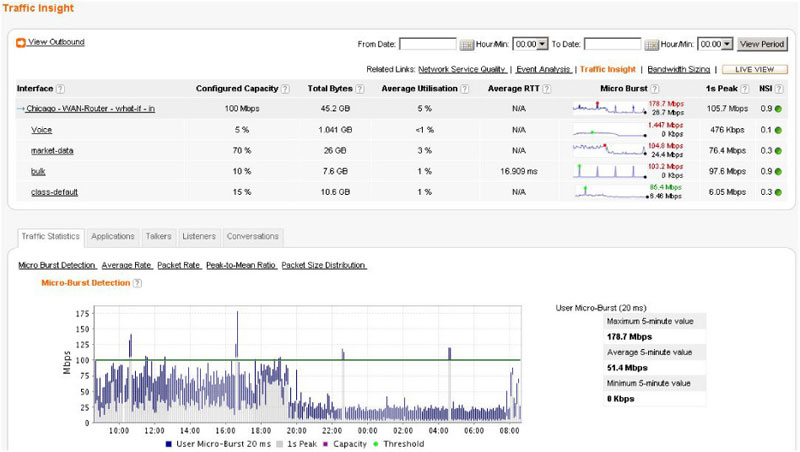Viewport: 800px width, 452px height.
Task: Switch to the Talkers tab
Action: point(158,237)
